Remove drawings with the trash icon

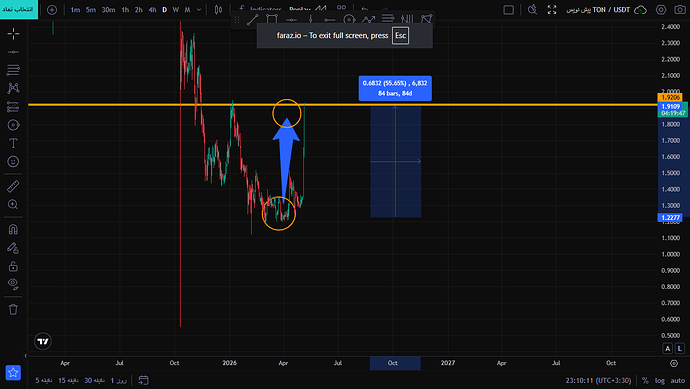point(13,309)
